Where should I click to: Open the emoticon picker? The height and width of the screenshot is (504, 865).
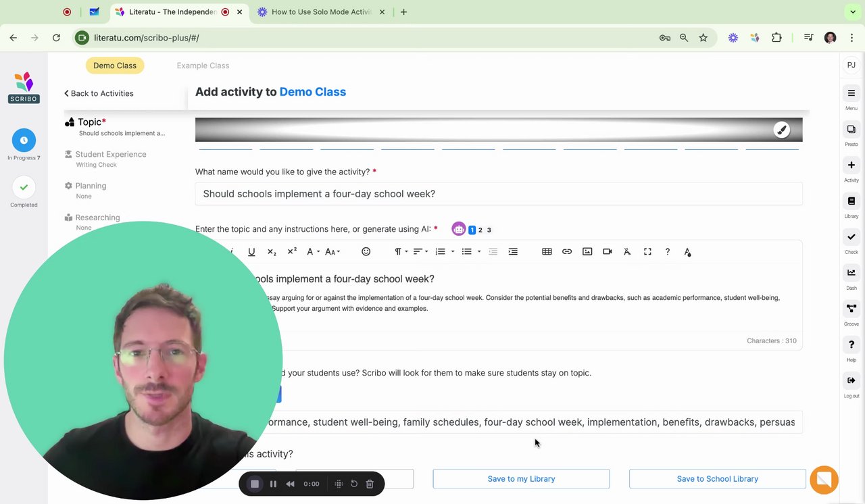(x=366, y=251)
